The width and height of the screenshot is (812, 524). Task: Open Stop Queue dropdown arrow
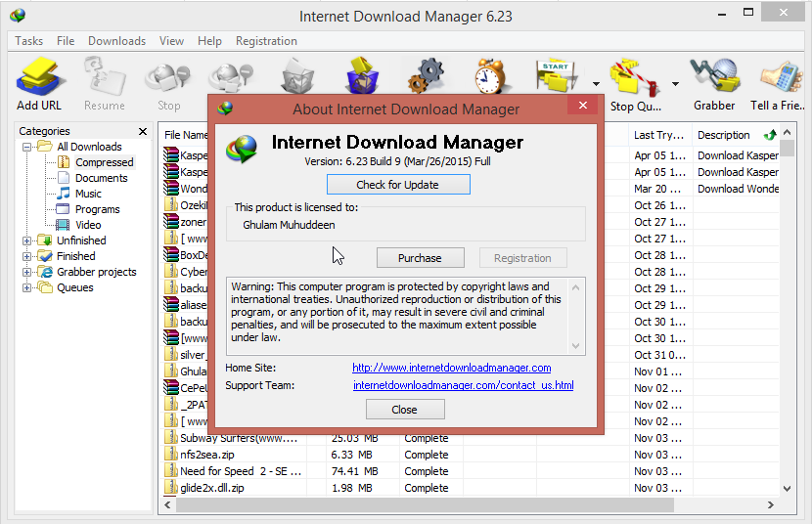tap(675, 84)
